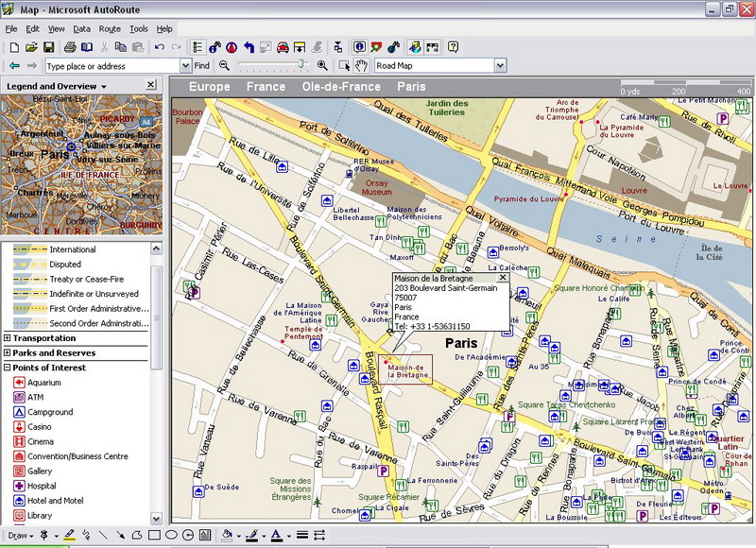
Task: Collapse the Points of Interest section
Action: (x=8, y=368)
